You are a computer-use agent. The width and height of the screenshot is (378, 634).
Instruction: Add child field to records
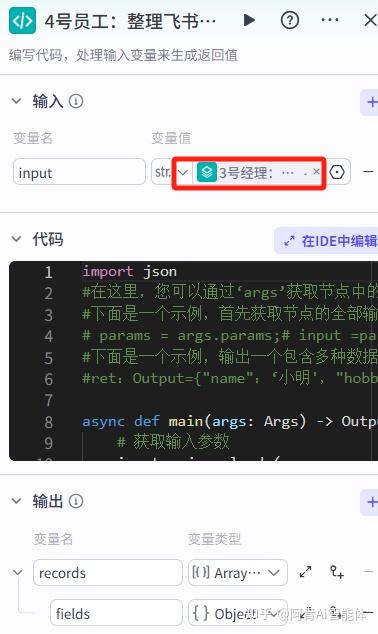click(x=337, y=572)
